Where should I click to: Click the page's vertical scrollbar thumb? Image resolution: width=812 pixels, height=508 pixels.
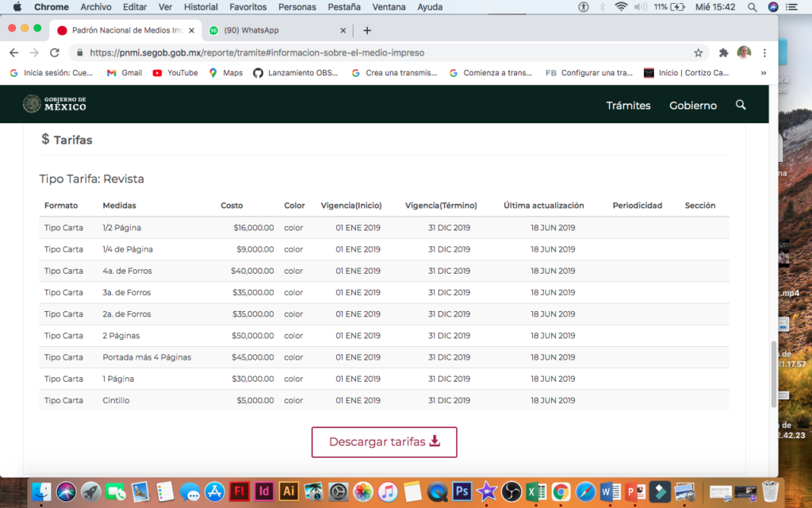(774, 373)
